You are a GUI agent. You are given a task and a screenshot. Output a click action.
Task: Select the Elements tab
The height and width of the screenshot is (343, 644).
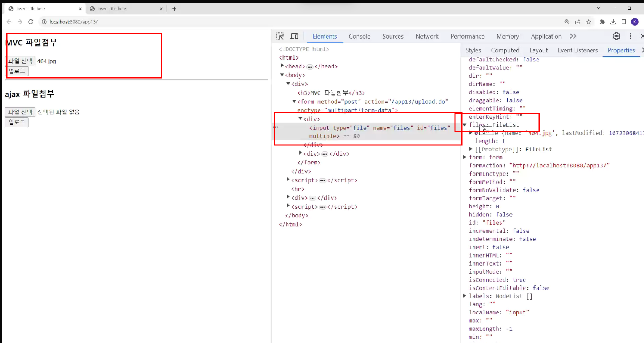[325, 36]
